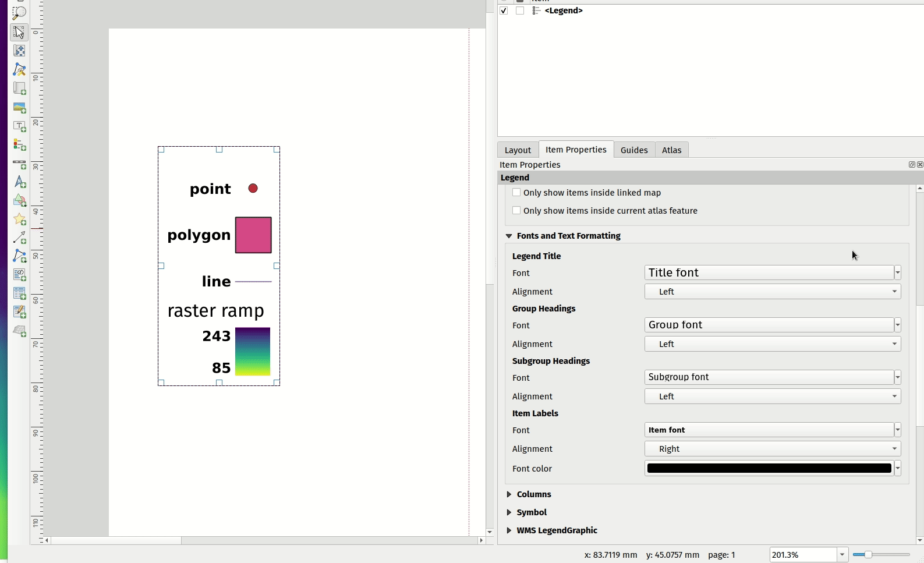Open Item Labels alignment dropdown showing Right

(x=772, y=449)
